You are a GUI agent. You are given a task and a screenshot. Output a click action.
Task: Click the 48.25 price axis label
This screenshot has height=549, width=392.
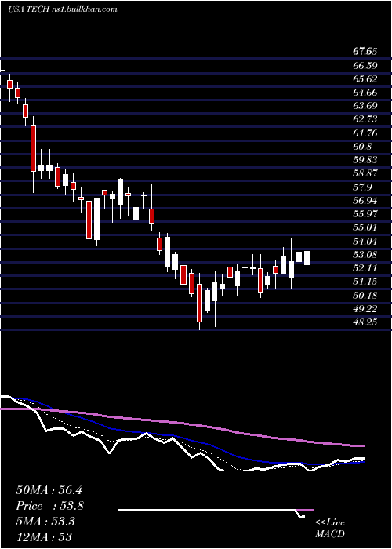coord(365,322)
